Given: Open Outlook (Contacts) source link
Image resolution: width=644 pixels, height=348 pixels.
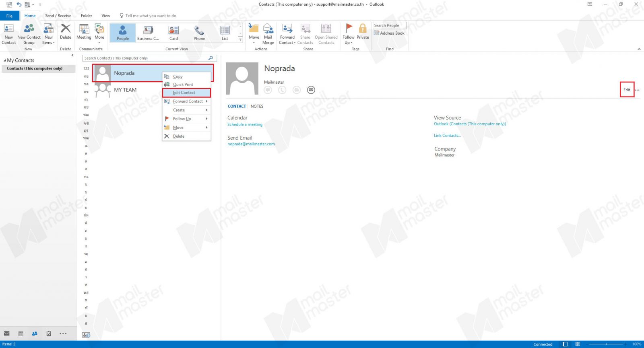Looking at the screenshot, I should pyautogui.click(x=470, y=124).
